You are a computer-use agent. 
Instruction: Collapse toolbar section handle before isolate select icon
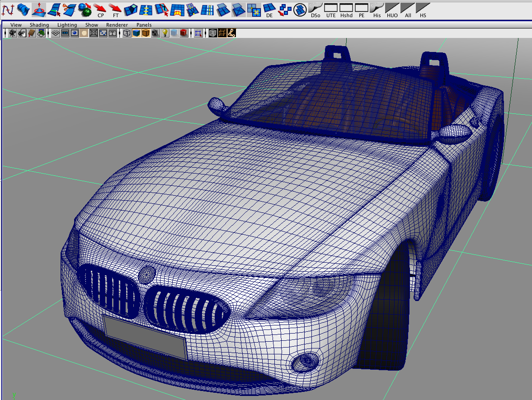[191, 33]
